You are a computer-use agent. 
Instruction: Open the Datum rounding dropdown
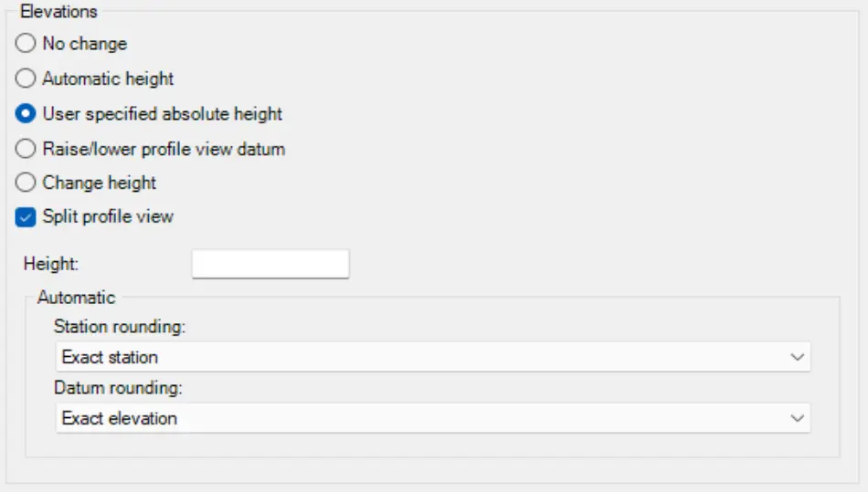(432, 419)
